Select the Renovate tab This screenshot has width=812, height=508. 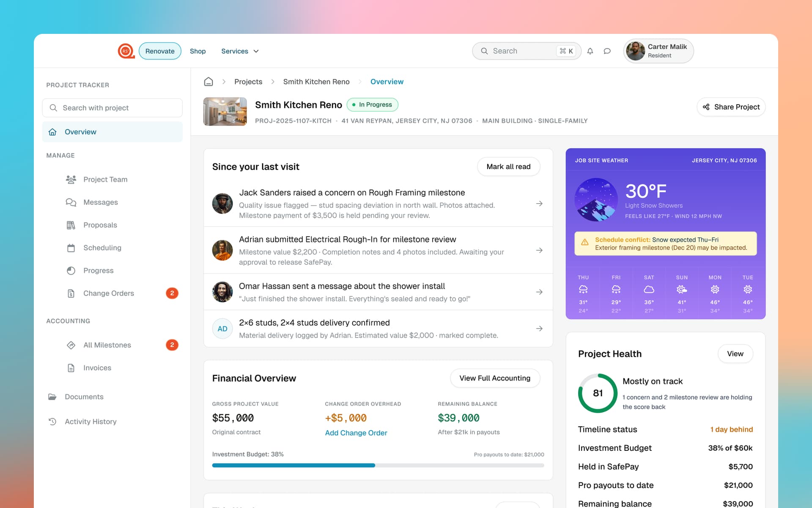pyautogui.click(x=160, y=51)
